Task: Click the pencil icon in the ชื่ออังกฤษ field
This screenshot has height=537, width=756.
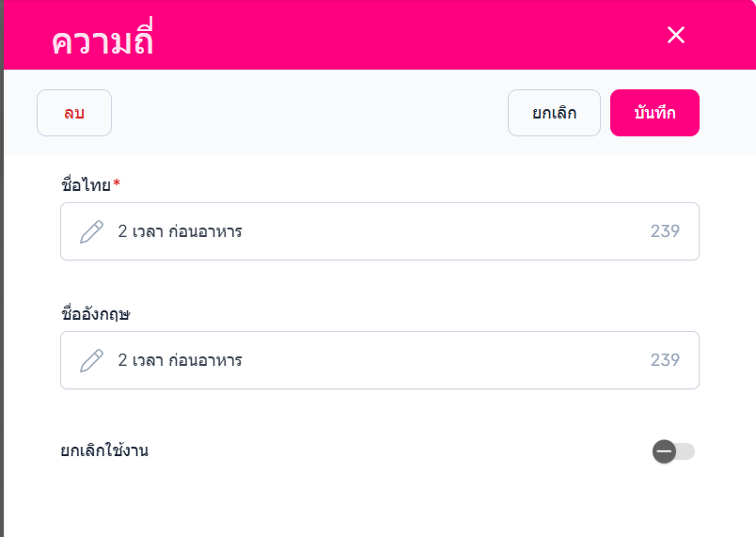Action: tap(91, 360)
